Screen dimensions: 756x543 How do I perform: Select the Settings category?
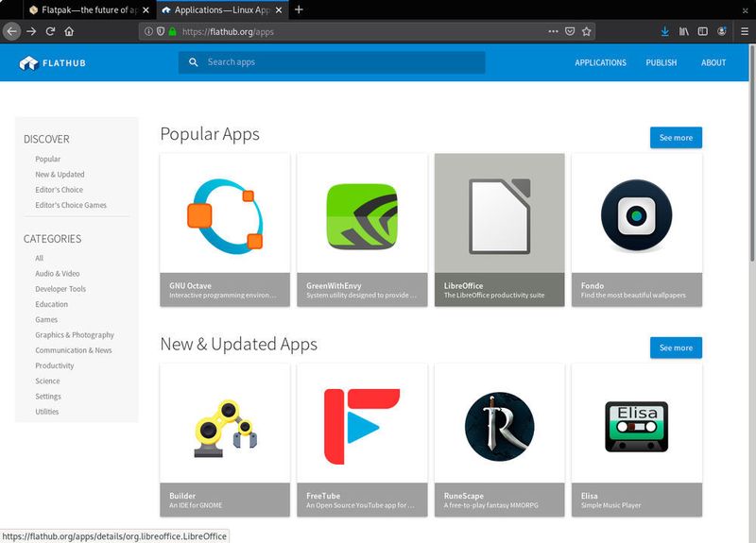tap(48, 397)
